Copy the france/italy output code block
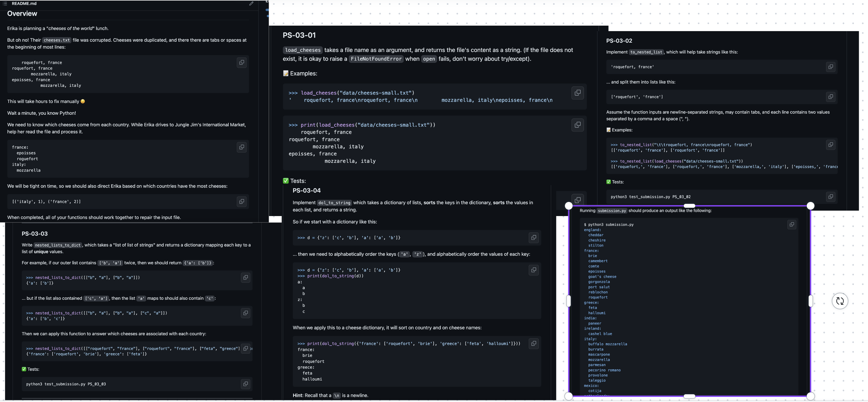Viewport: 868px width, 402px height. (x=241, y=147)
